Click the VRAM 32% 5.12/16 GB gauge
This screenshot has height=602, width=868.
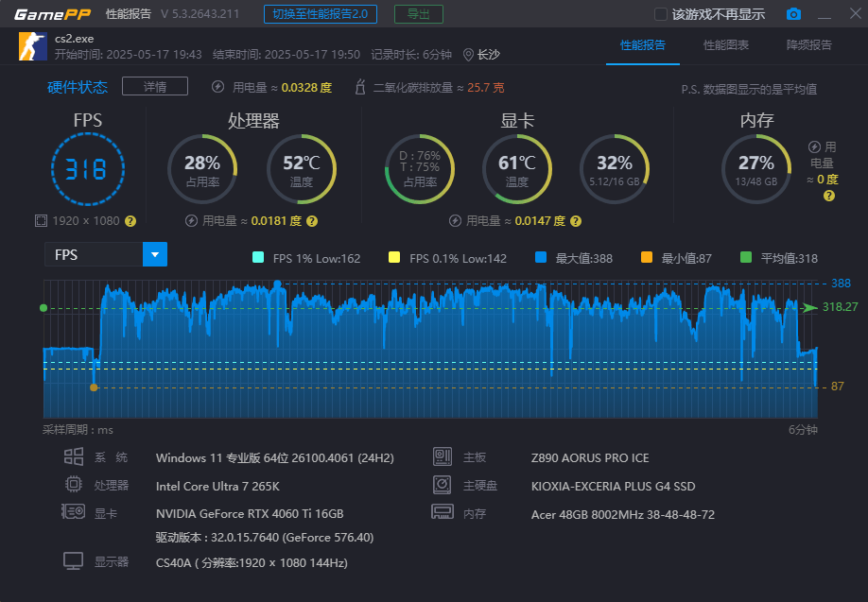615,169
